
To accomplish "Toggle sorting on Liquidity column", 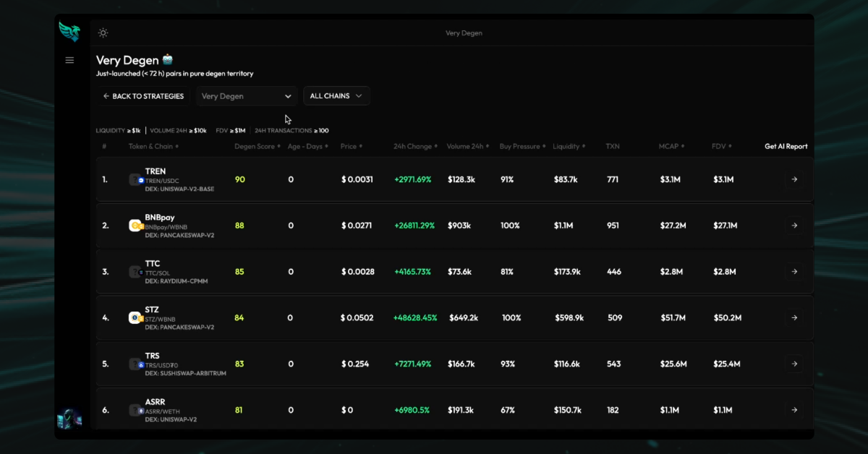I will pyautogui.click(x=569, y=146).
